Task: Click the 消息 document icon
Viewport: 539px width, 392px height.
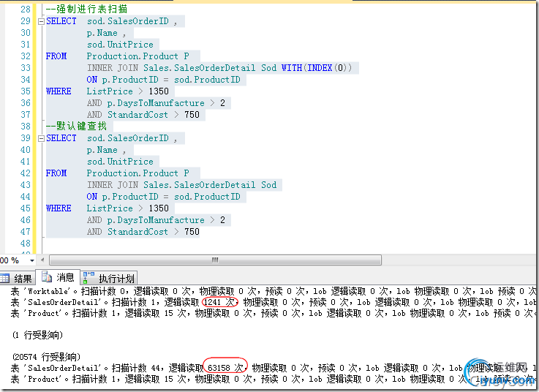Action: click(46, 276)
